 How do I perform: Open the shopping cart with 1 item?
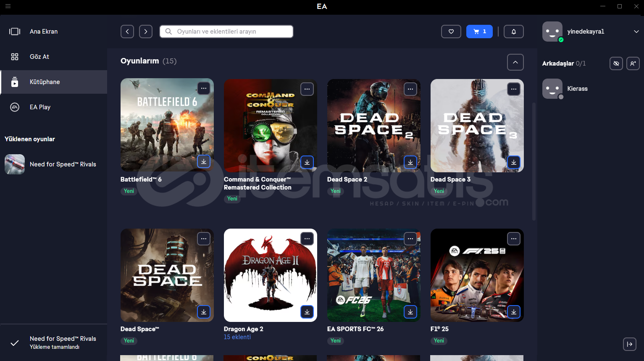click(x=479, y=32)
